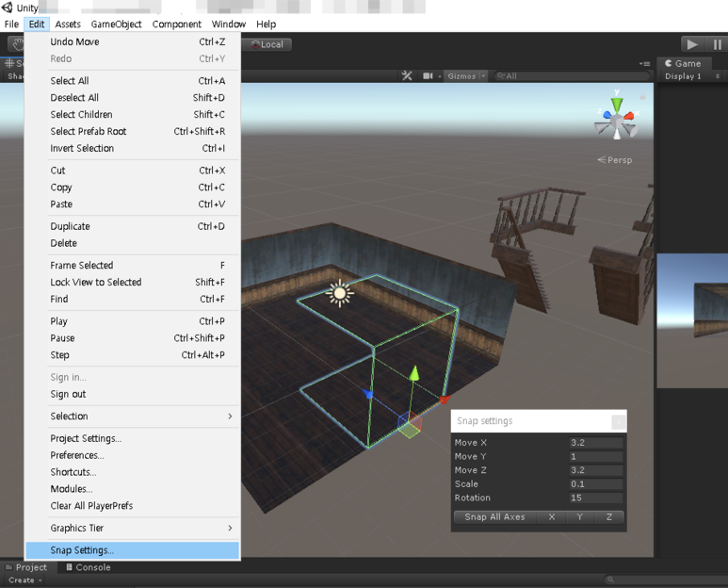Choose Duplicate in Edit menu
The height and width of the screenshot is (588, 728).
point(133,226)
